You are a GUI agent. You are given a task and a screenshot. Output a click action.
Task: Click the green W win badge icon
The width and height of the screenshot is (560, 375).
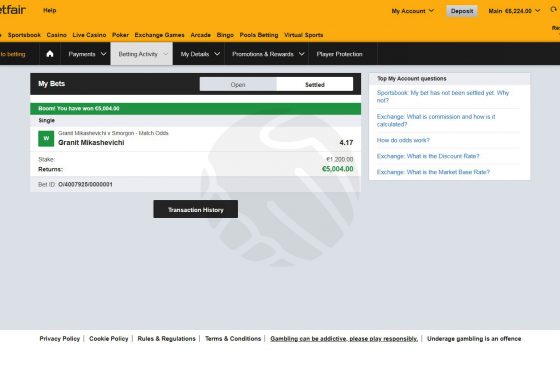pyautogui.click(x=46, y=139)
